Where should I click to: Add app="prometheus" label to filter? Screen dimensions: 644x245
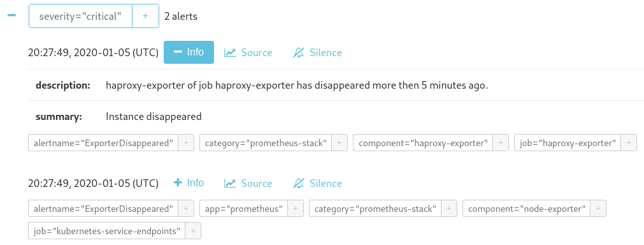pyautogui.click(x=296, y=209)
